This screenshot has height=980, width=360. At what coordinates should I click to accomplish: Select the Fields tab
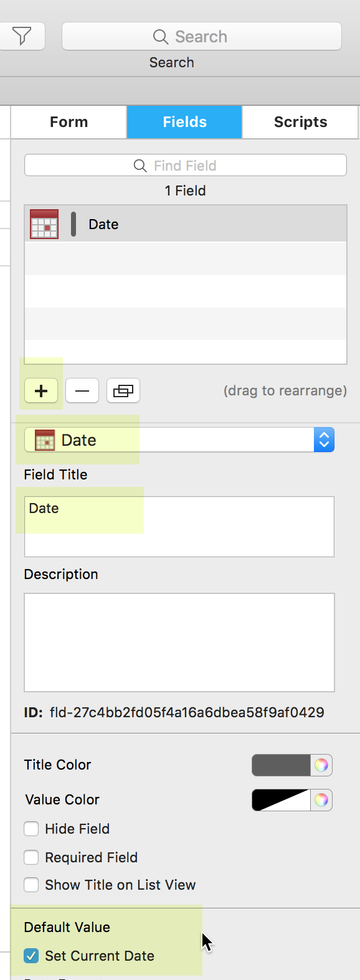click(x=184, y=122)
